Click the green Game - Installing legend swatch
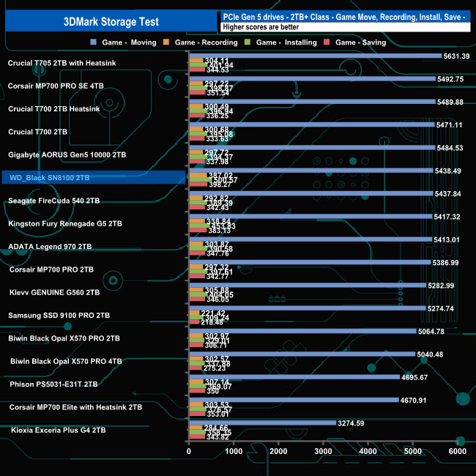This screenshot has width=476, height=476. pyautogui.click(x=248, y=42)
